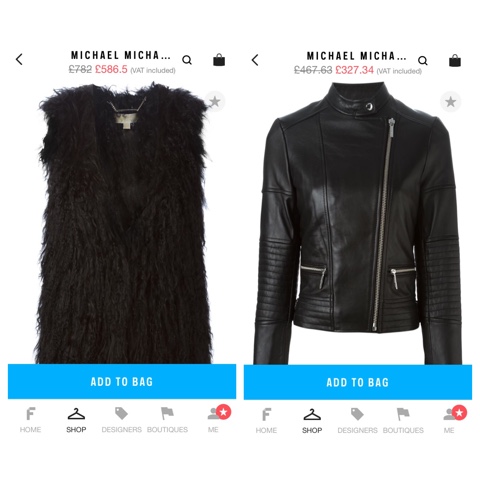Open Me profile tab on left screen
The height and width of the screenshot is (480, 480).
click(215, 419)
